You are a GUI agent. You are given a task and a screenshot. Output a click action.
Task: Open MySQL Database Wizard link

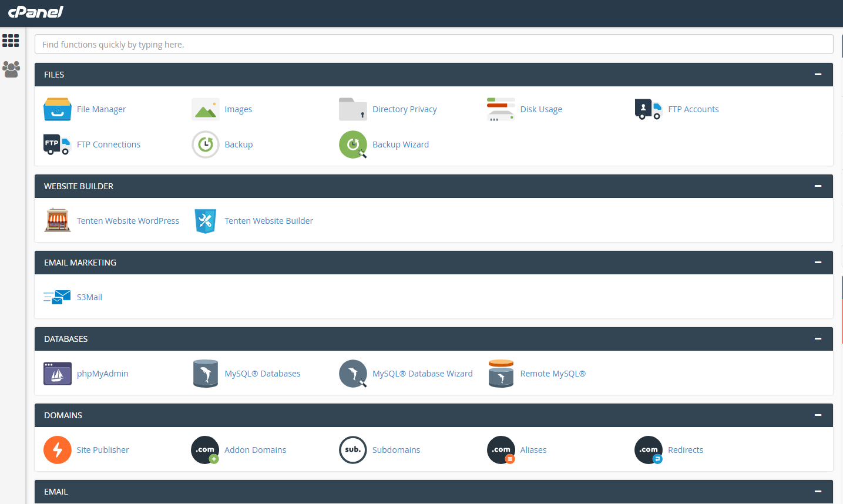(x=422, y=374)
